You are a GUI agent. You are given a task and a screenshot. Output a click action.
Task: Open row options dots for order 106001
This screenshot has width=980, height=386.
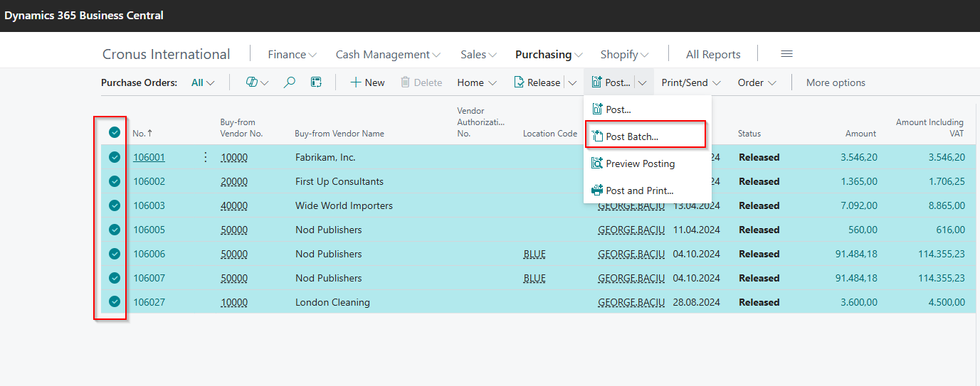point(206,157)
